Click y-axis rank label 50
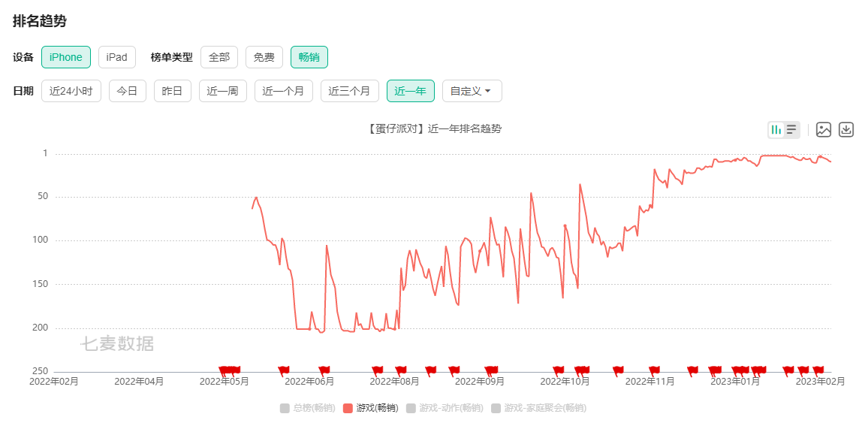This screenshot has height=426, width=868. 44,197
